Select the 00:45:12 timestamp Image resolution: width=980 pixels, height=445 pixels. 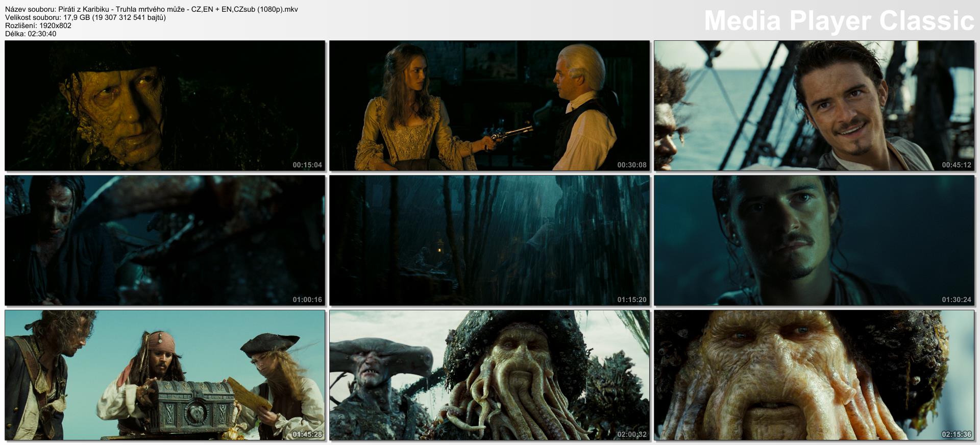[956, 165]
